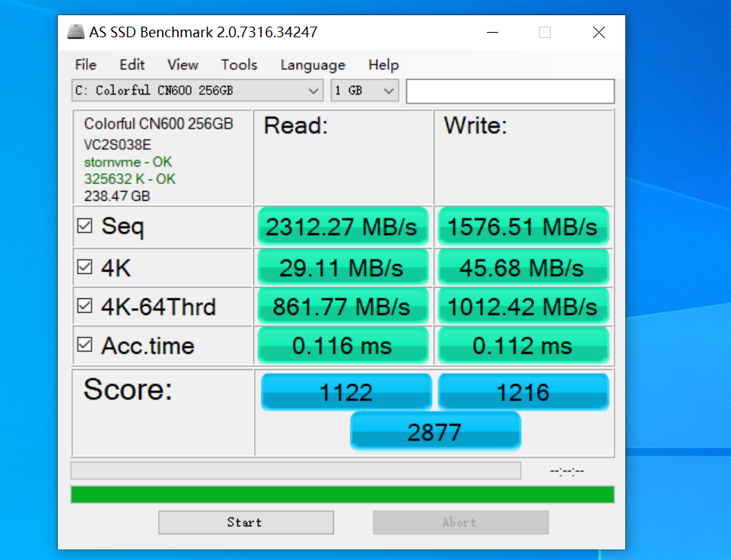Click the firmware text VC2S038E
731x560 pixels.
[x=117, y=145]
